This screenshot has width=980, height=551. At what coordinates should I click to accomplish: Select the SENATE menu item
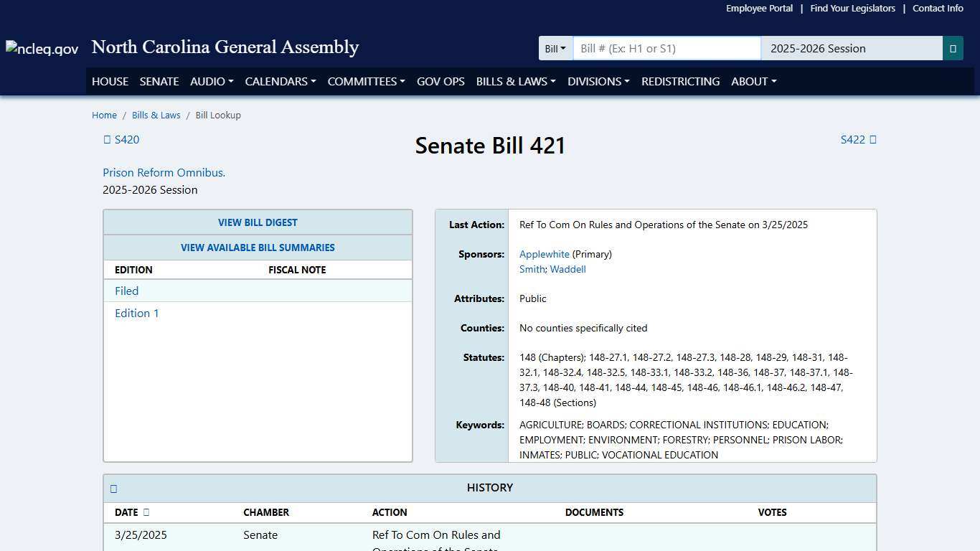click(x=159, y=81)
